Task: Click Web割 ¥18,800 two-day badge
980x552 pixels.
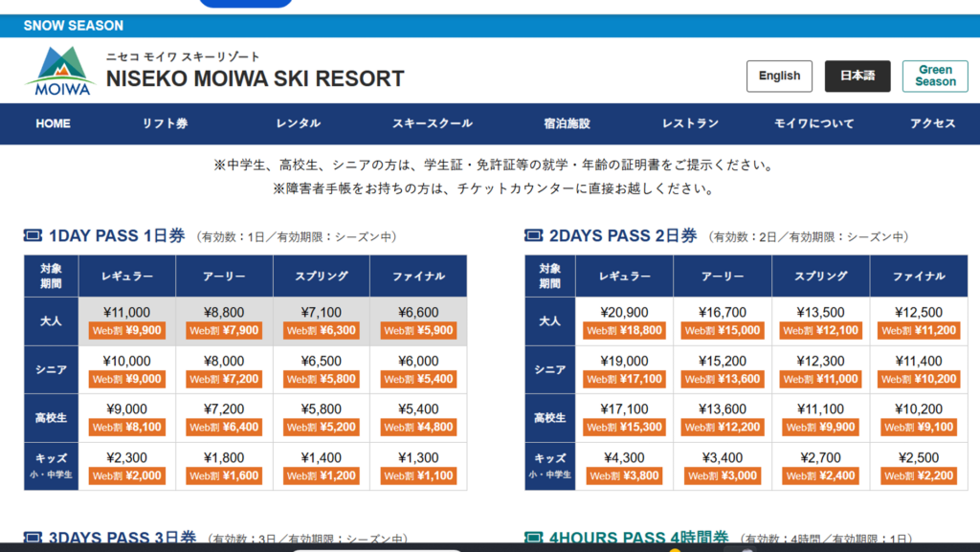Action: (x=624, y=330)
